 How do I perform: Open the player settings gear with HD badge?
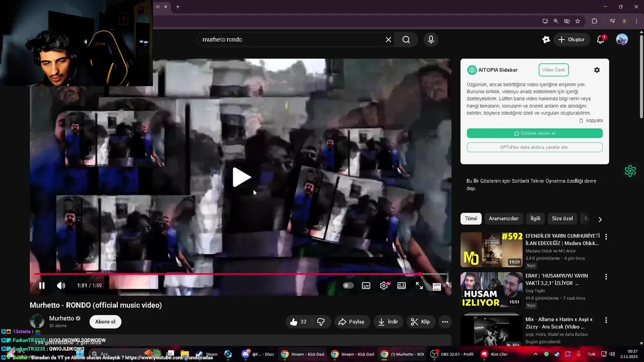[x=384, y=286]
